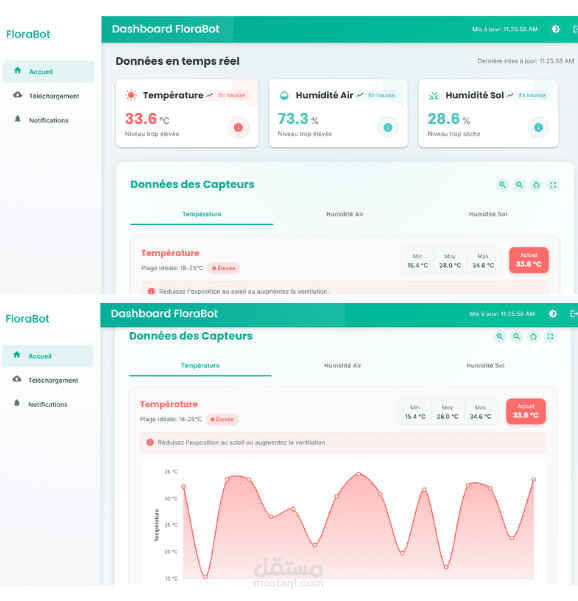Viewport: 578px width, 601px height.
Task: Click the bell icon in the bottom sidebar
Action: click(x=17, y=403)
